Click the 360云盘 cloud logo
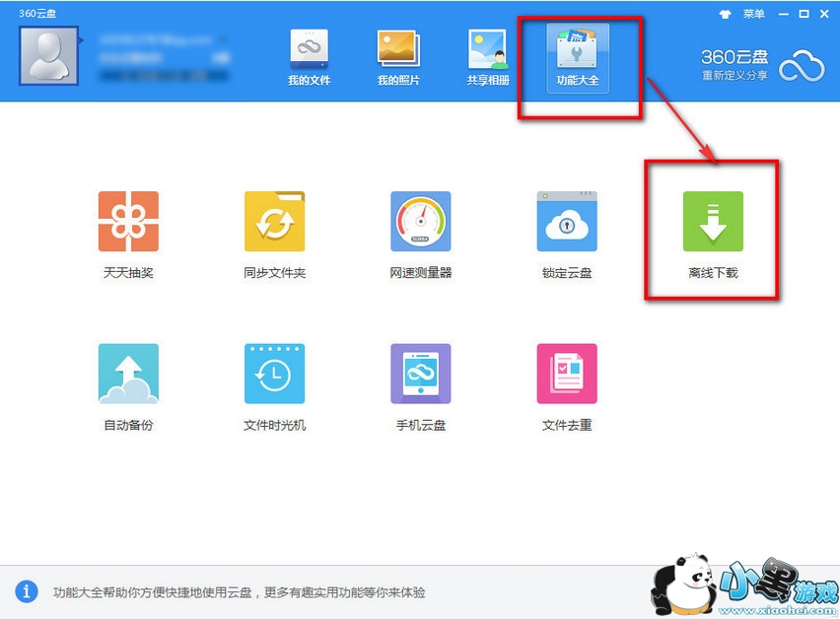Image resolution: width=840 pixels, height=619 pixels. (x=802, y=66)
